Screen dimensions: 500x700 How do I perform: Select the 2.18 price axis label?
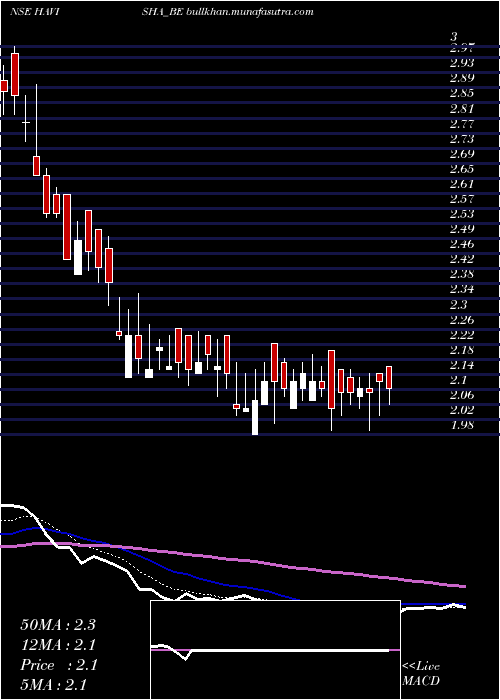462,350
